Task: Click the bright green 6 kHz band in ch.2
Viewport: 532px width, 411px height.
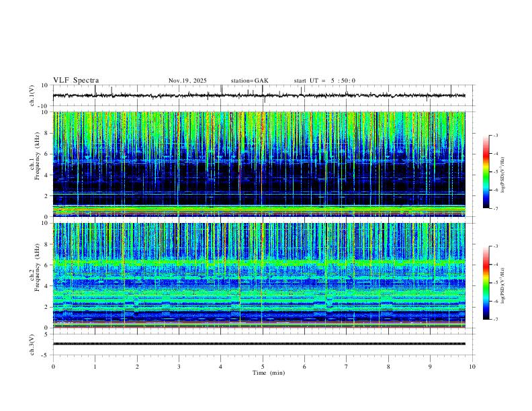Action: [x=259, y=263]
